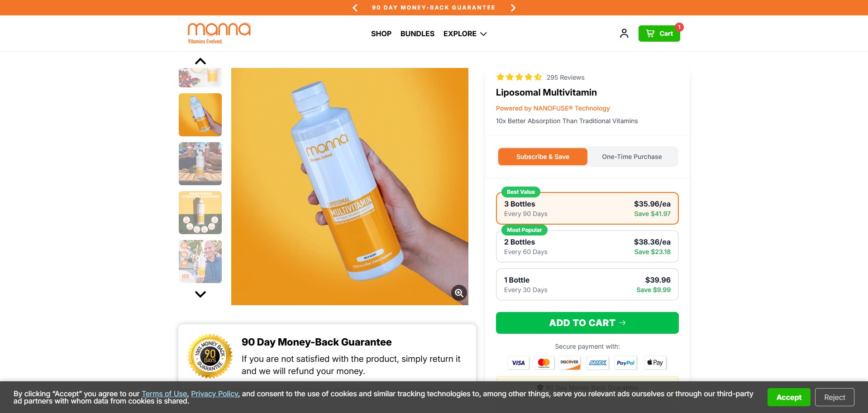Image resolution: width=868 pixels, height=413 pixels.
Task: Go to next announcement banner arrow
Action: [513, 8]
